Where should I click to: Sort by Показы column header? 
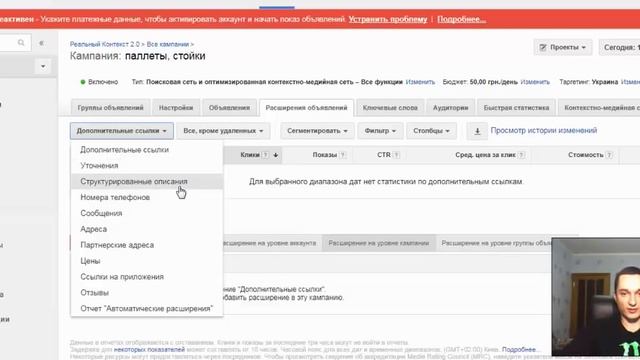(325, 155)
